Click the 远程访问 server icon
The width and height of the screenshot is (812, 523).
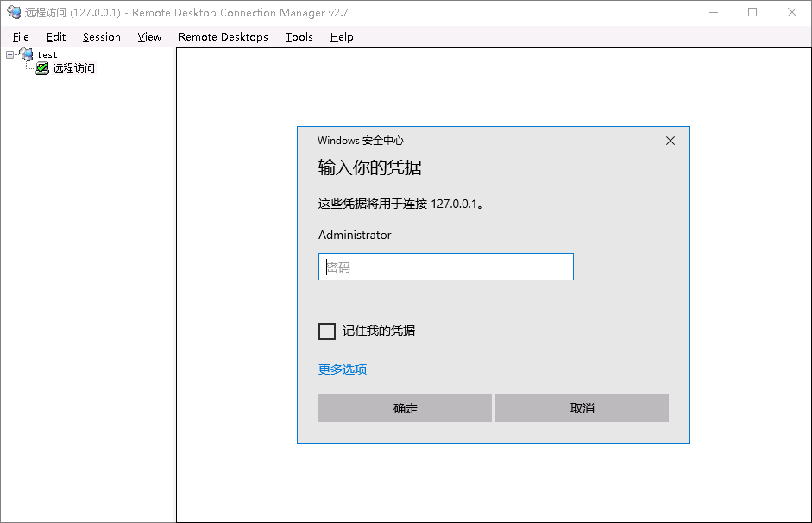pyautogui.click(x=42, y=68)
